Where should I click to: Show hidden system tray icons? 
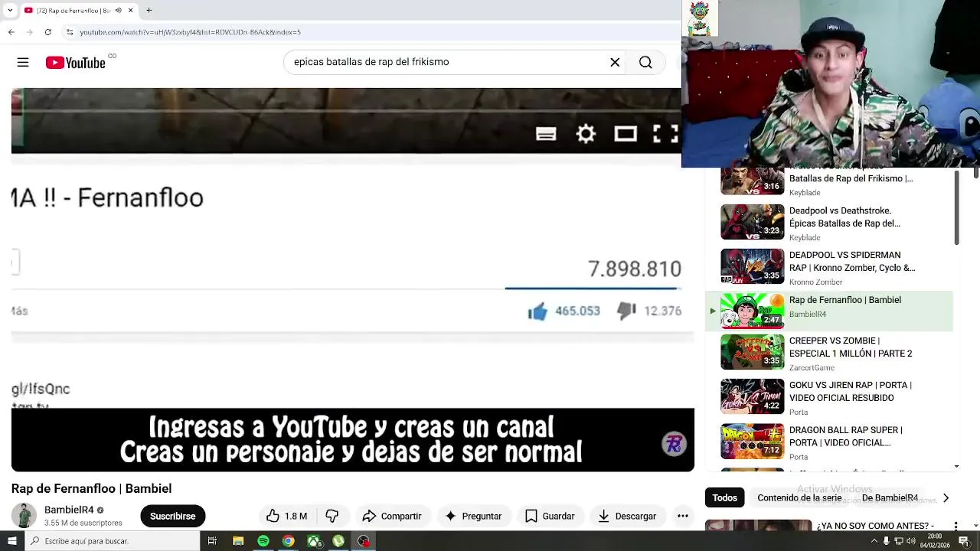(x=874, y=541)
